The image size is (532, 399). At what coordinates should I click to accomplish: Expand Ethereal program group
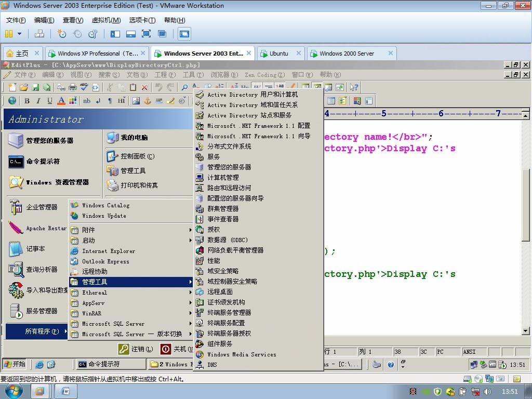coord(131,292)
